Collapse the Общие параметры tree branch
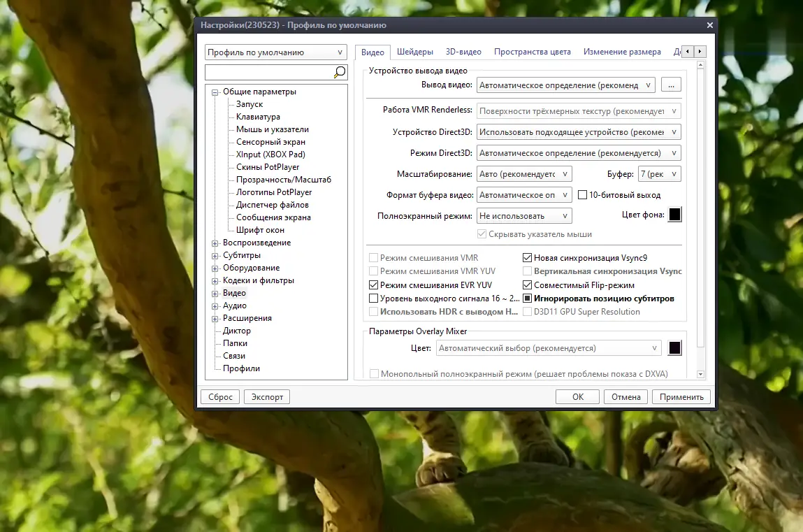Viewport: 803px width, 532px height. coord(215,91)
